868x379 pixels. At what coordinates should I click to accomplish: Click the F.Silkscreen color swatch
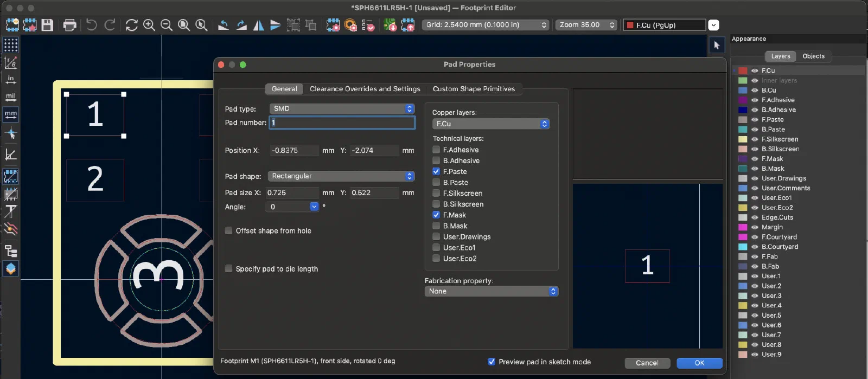tap(743, 139)
